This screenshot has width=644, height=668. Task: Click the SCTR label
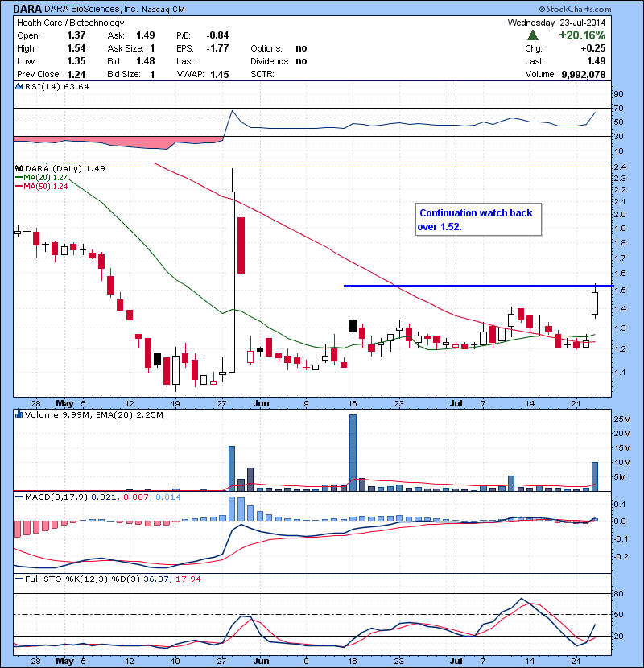262,74
